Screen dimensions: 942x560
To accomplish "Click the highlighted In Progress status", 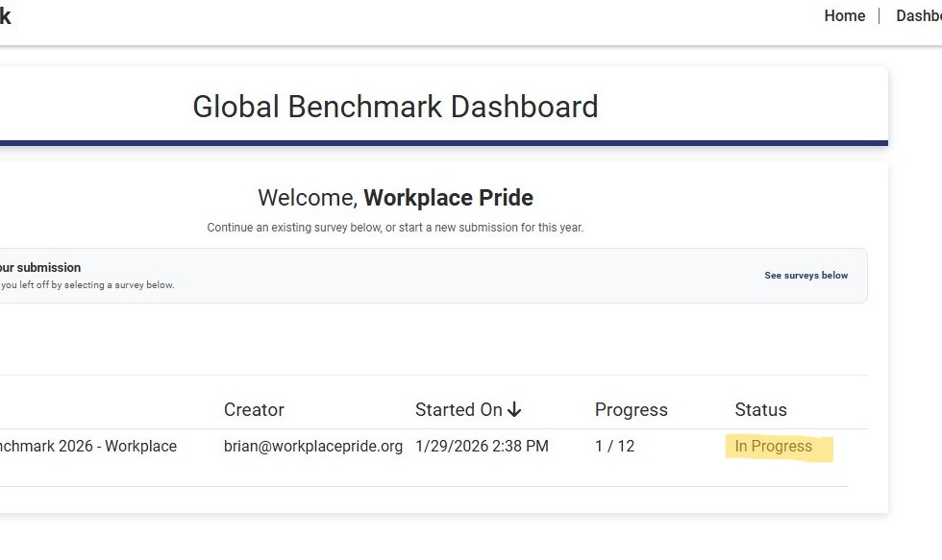I will click(x=774, y=447).
